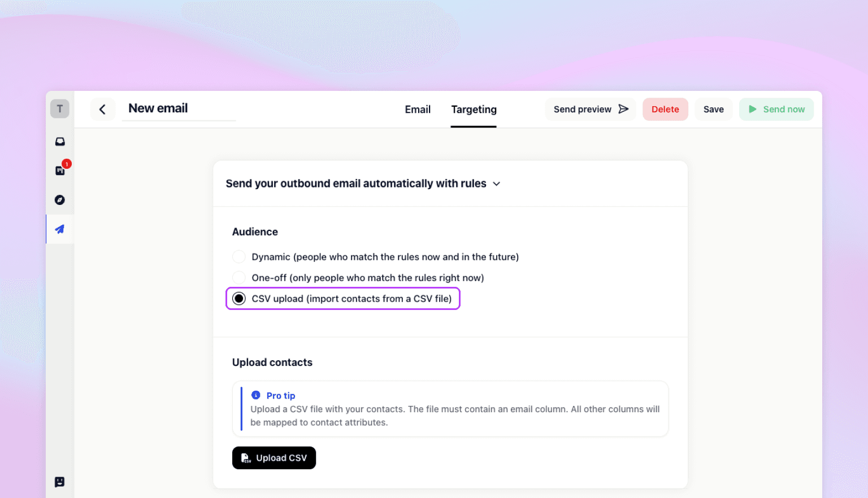Expand the outbound email rules heading
This screenshot has width=868, height=498.
click(356, 183)
